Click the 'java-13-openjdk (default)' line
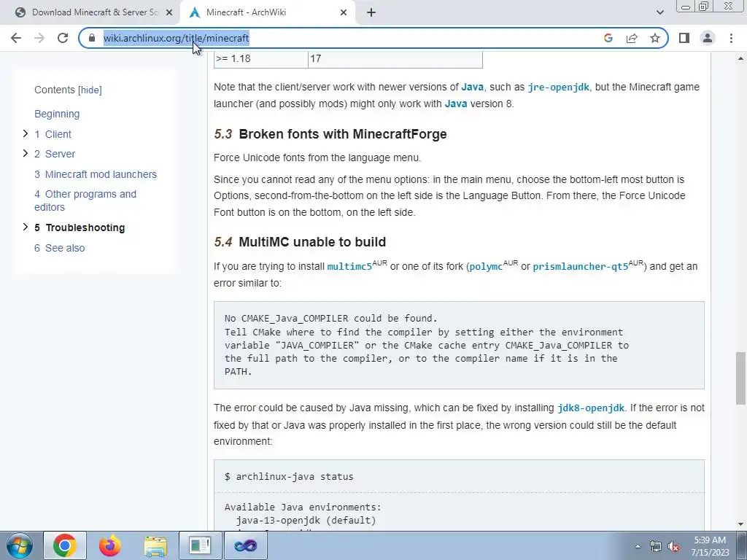 coord(306,521)
